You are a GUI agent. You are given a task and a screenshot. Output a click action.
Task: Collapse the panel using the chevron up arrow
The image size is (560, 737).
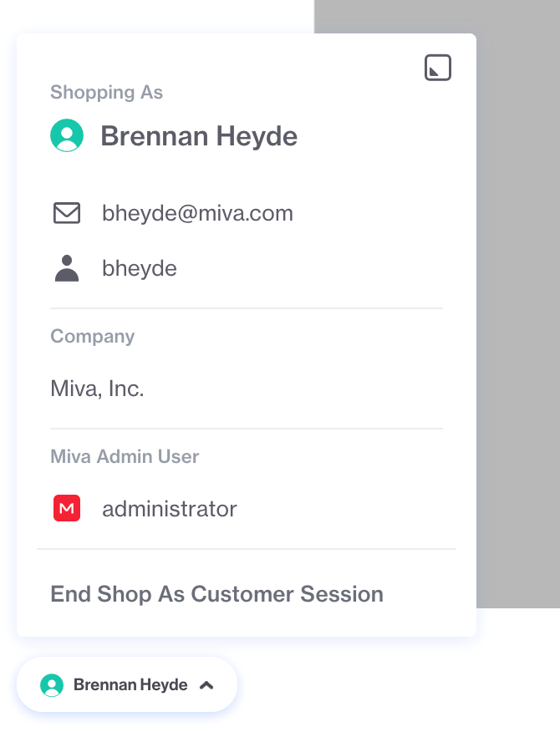click(206, 685)
